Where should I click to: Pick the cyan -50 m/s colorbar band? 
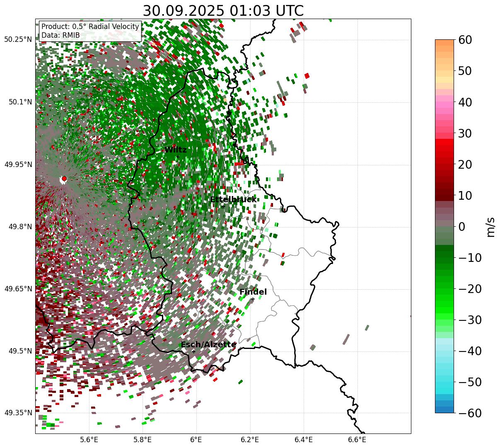click(x=444, y=382)
